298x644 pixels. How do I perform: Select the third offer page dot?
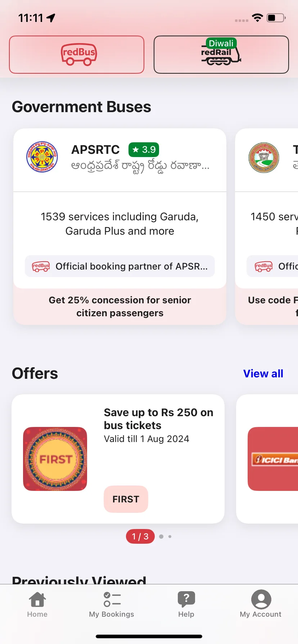[170, 537]
